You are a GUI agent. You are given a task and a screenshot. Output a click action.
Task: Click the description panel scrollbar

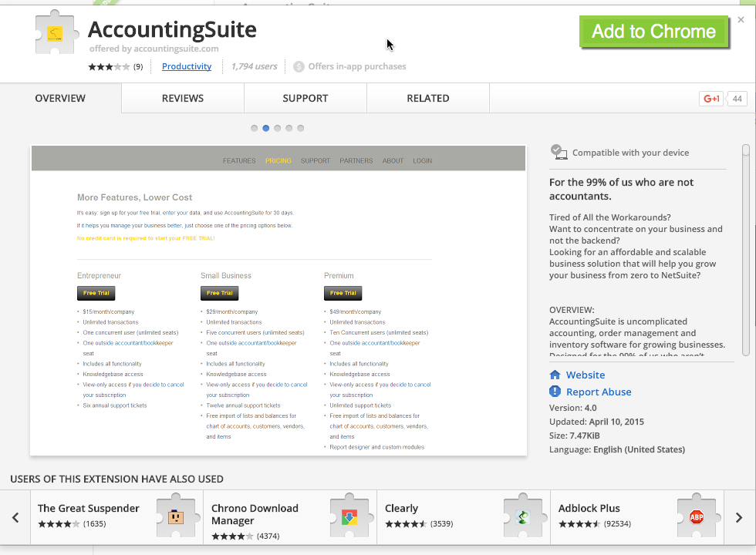tap(746, 250)
